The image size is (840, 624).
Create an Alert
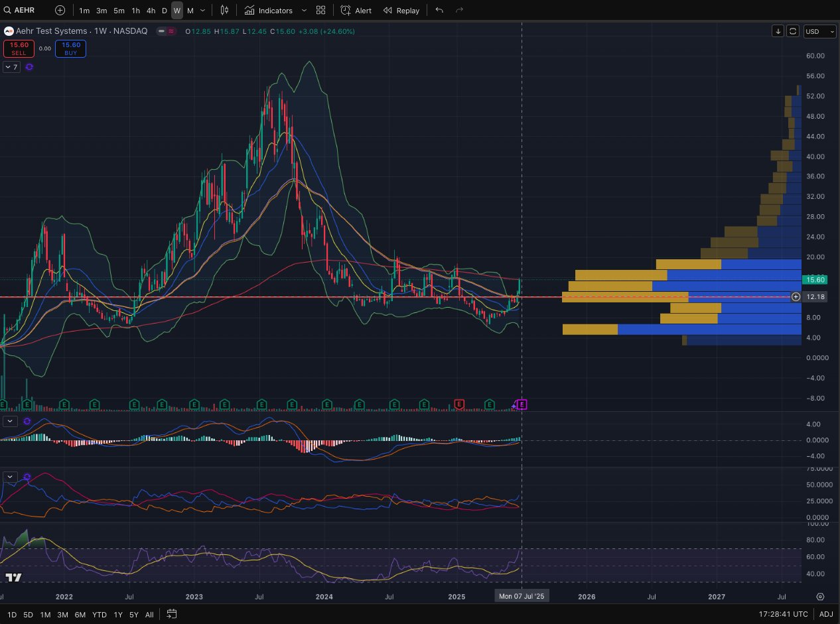[356, 11]
